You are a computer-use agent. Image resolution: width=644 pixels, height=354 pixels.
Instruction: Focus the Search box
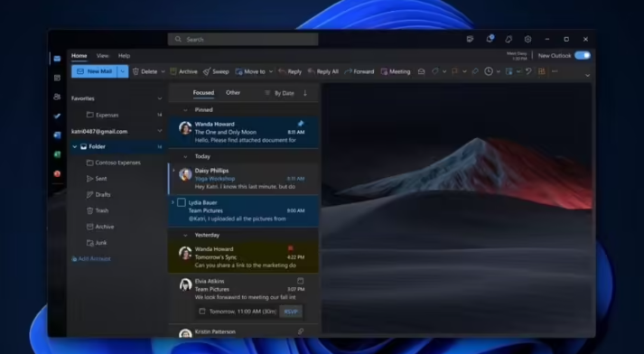pos(243,40)
